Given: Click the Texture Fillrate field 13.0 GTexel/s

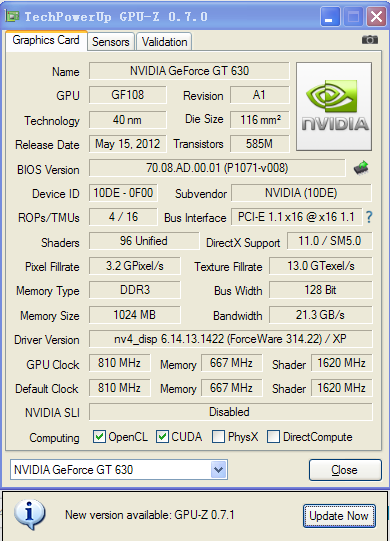Looking at the screenshot, I should (321, 266).
